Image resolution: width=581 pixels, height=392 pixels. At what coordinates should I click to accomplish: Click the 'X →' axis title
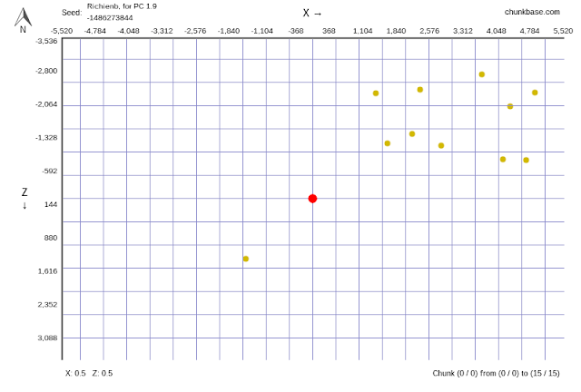pyautogui.click(x=312, y=13)
